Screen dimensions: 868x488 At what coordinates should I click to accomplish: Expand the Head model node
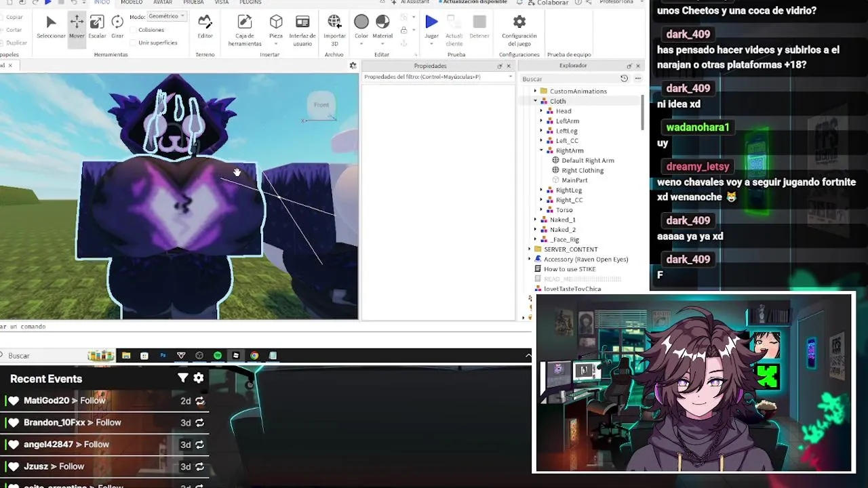(541, 111)
